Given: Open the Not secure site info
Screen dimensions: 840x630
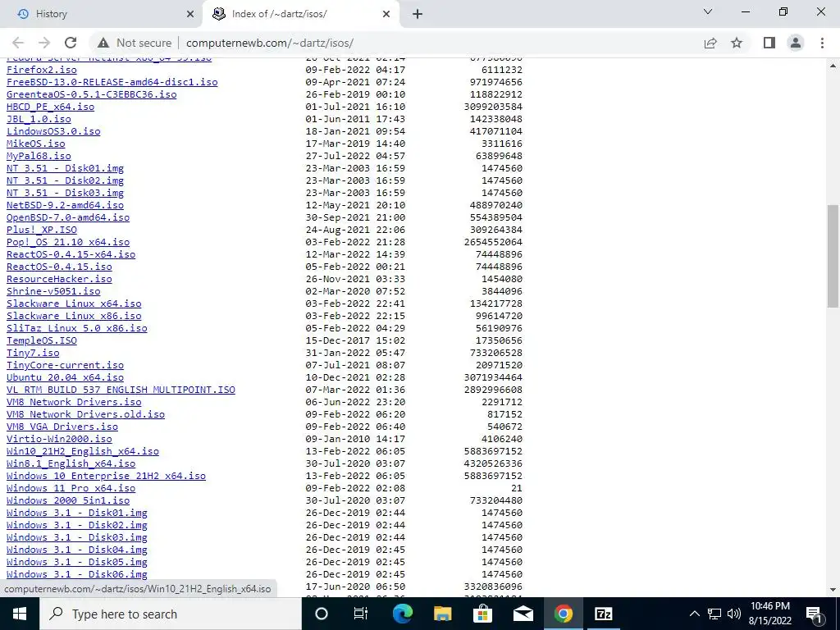Looking at the screenshot, I should click(135, 43).
